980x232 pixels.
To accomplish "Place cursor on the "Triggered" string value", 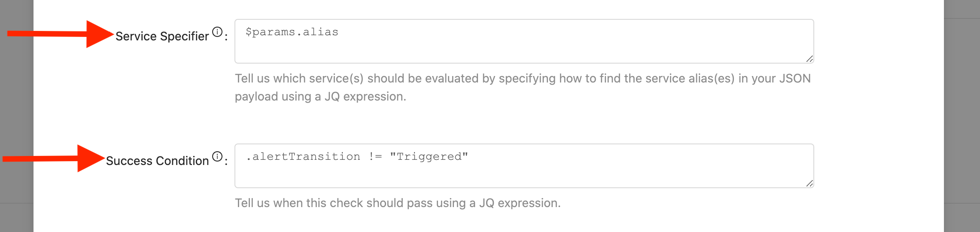I will 429,157.
